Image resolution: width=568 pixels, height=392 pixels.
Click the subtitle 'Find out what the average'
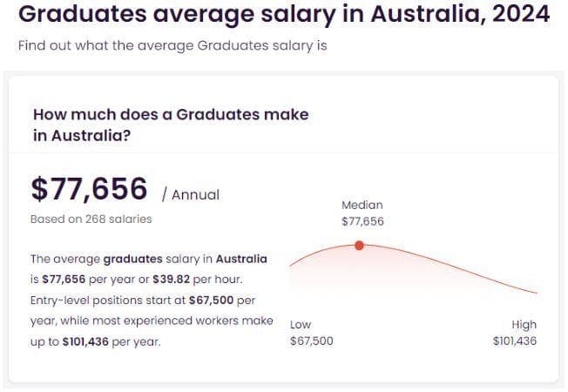(x=105, y=45)
